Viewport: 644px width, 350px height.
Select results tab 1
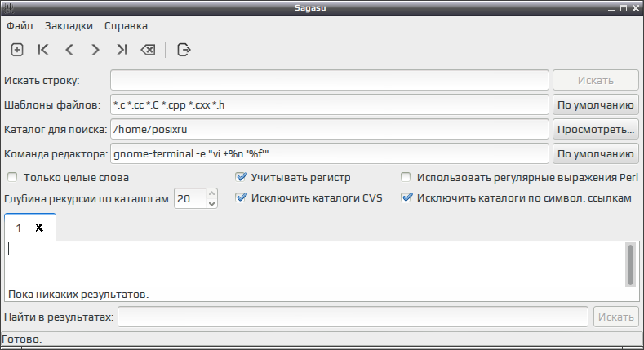tap(19, 228)
